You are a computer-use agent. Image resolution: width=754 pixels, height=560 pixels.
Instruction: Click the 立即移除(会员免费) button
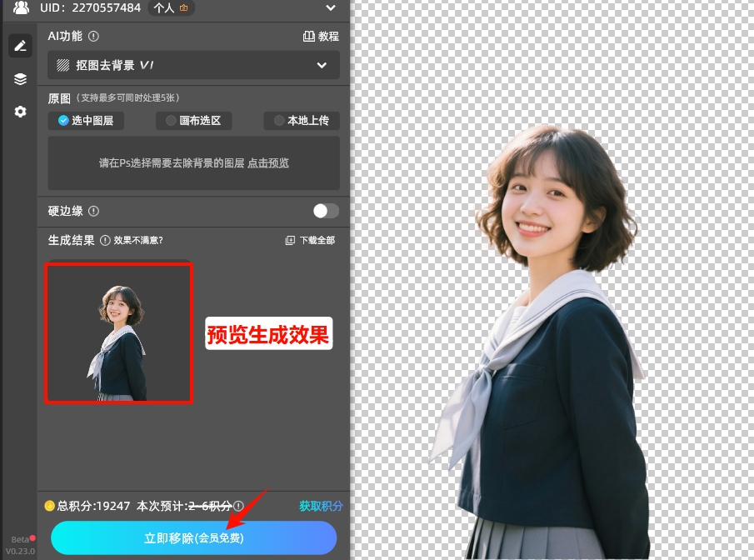click(193, 537)
